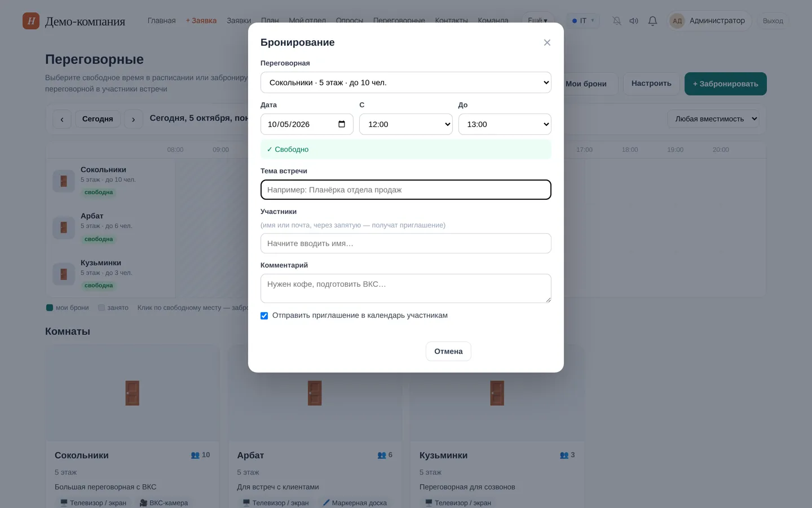
Task: Click the Сокольники room name in schedule
Action: [x=103, y=170]
